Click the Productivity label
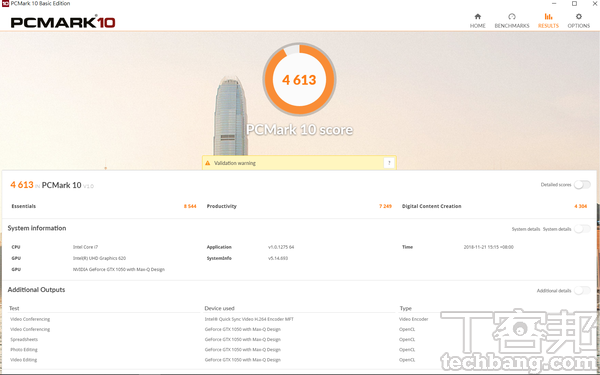 tap(222, 206)
